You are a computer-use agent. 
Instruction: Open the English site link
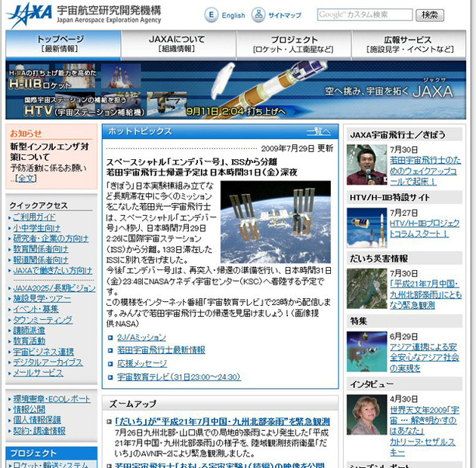233,15
